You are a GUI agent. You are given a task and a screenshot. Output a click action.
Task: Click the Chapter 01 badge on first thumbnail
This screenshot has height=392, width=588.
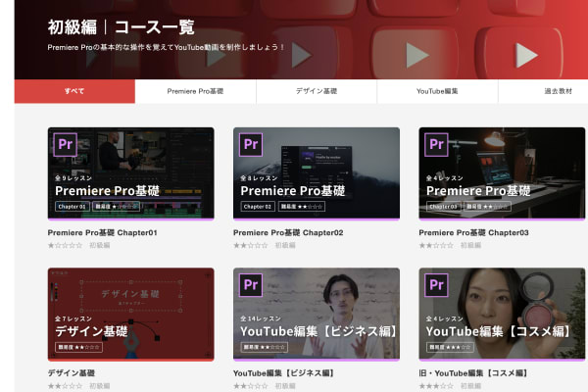(x=71, y=207)
